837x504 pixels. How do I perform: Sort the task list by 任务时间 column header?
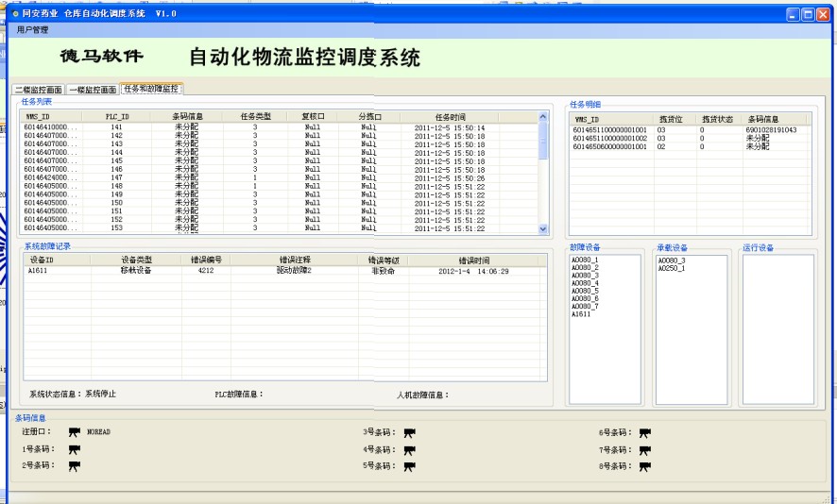pos(450,117)
